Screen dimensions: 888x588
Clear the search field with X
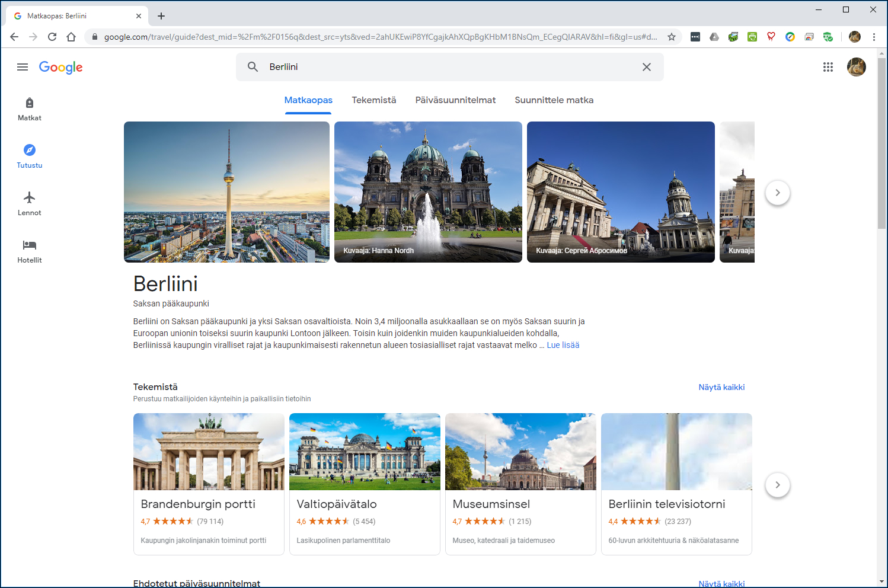pyautogui.click(x=647, y=67)
